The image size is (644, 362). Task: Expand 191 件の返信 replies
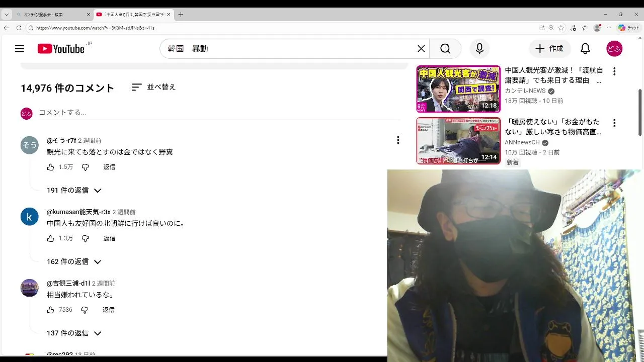[x=74, y=191]
